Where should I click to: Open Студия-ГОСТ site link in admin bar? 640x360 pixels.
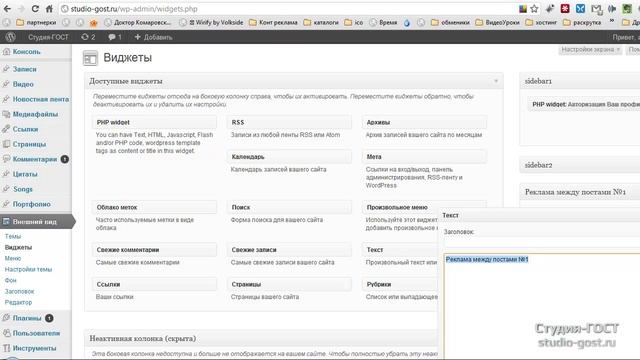point(48,37)
